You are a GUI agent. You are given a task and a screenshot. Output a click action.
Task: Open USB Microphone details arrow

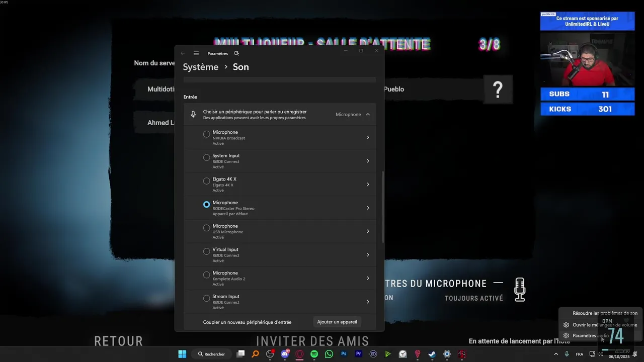[x=368, y=231]
